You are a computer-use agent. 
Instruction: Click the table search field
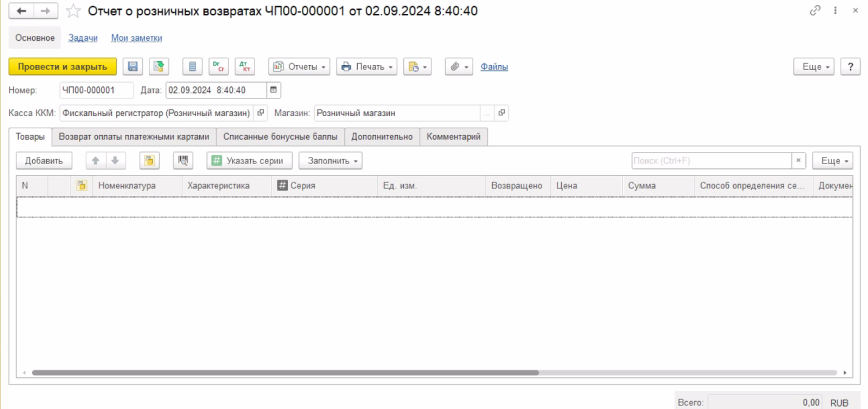pyautogui.click(x=711, y=161)
